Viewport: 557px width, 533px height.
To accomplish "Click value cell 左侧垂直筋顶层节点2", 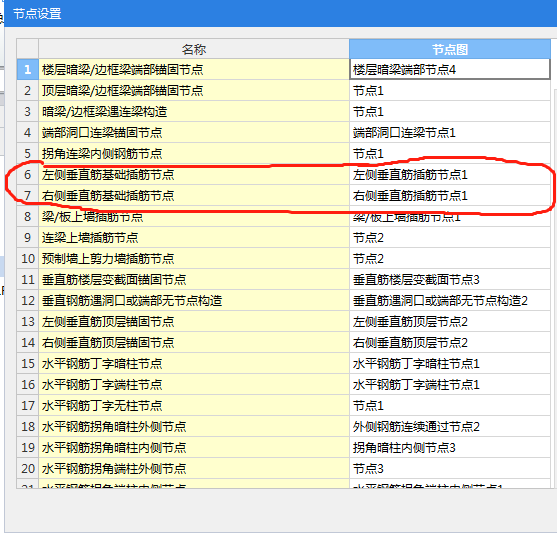I will [450, 321].
